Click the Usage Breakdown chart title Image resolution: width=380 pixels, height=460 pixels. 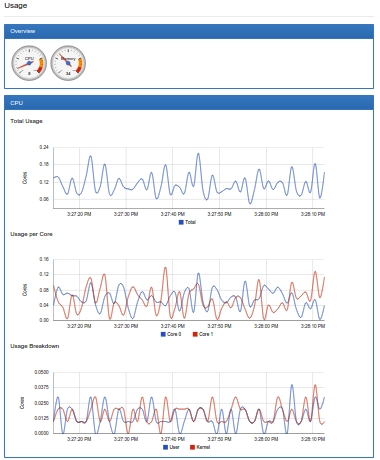point(35,346)
